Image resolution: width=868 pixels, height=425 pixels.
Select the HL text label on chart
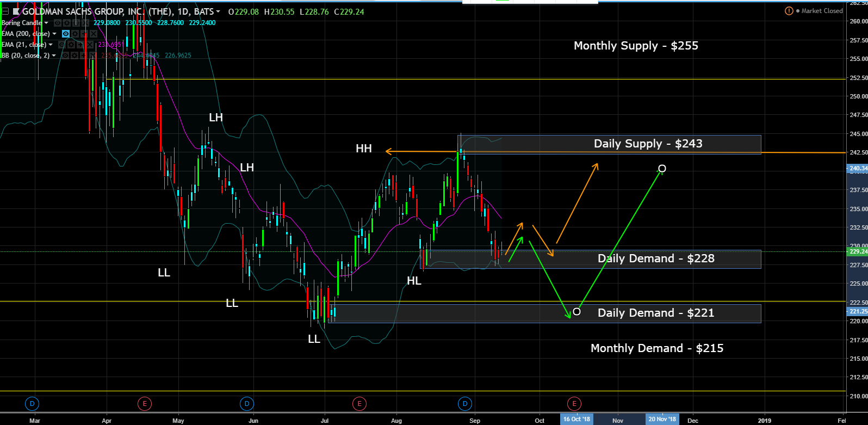(414, 281)
